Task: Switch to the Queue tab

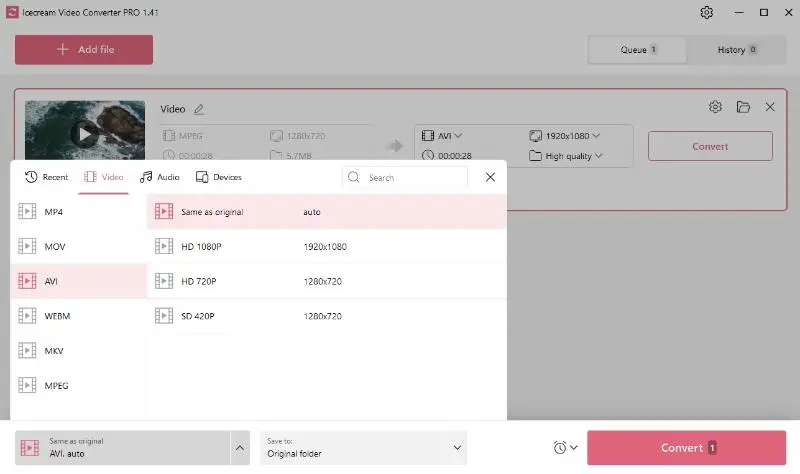Action: coord(637,49)
